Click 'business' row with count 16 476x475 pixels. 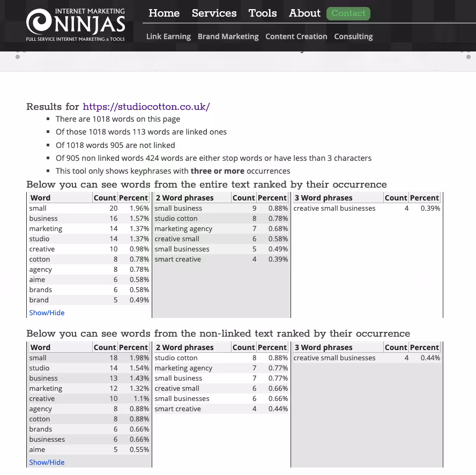(89, 218)
